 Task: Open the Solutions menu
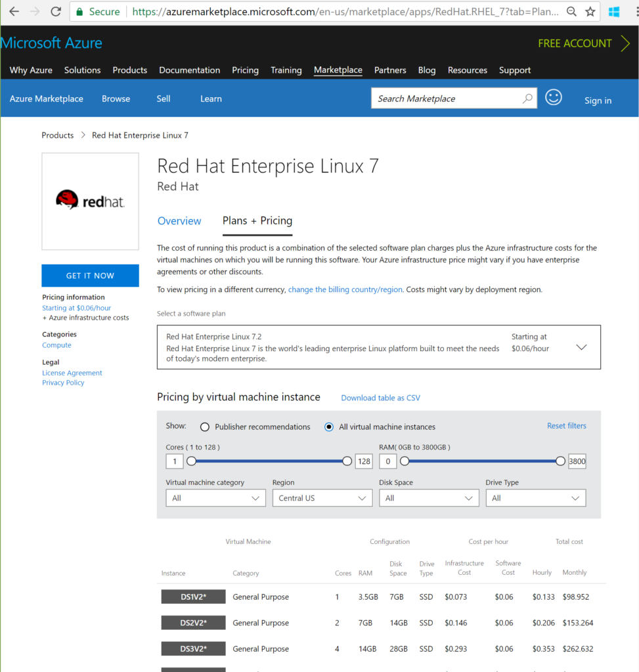[82, 70]
